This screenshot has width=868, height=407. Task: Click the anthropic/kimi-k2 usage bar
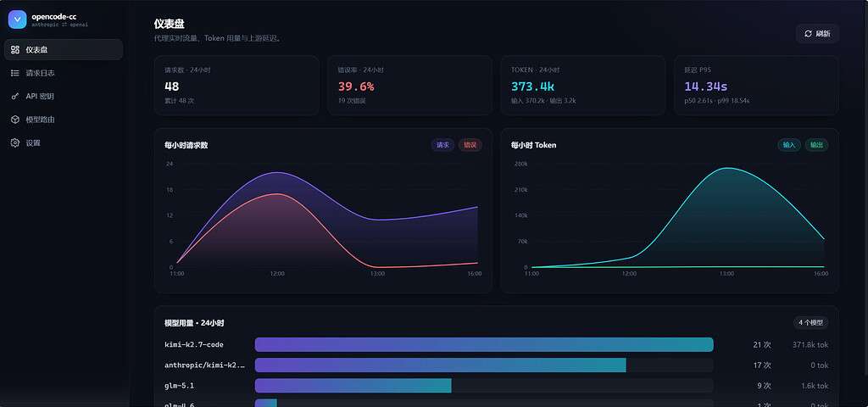(x=440, y=365)
